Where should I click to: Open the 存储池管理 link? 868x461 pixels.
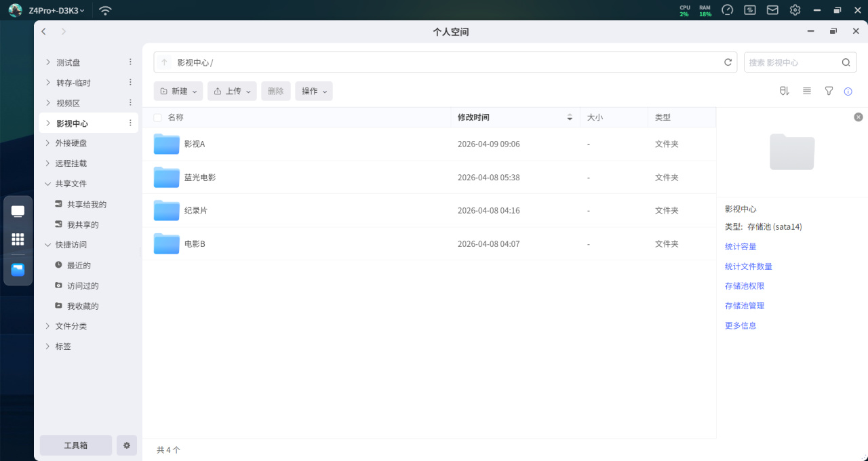point(745,306)
